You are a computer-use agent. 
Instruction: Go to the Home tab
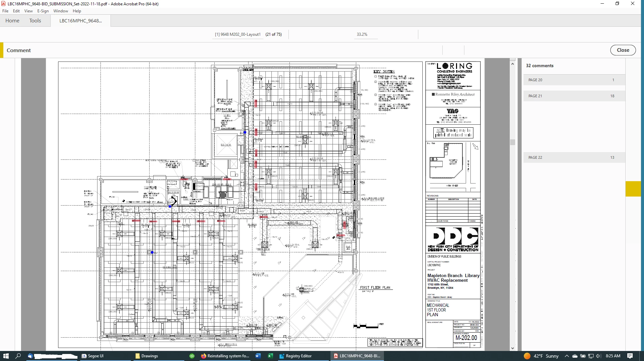[12, 21]
